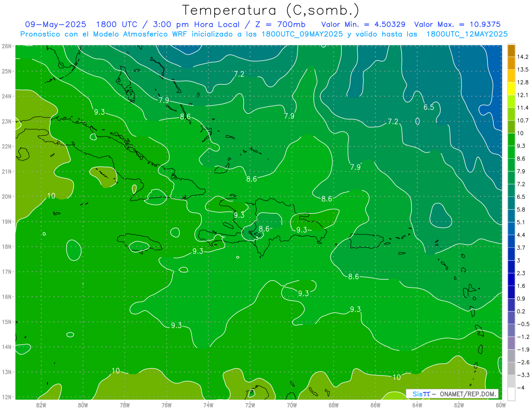
Task: Click the '19N' latitude label
Action: click(7, 222)
